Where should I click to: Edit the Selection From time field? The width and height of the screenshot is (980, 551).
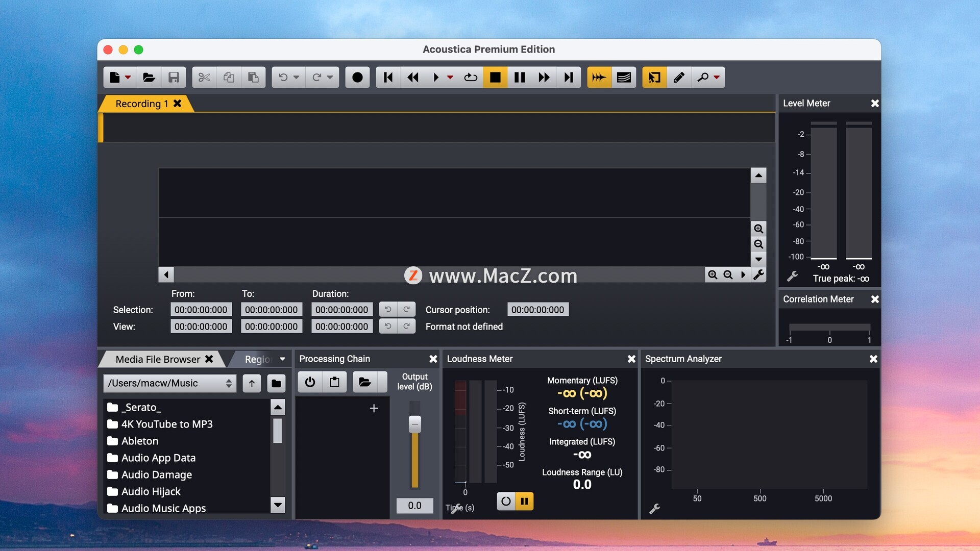(201, 310)
